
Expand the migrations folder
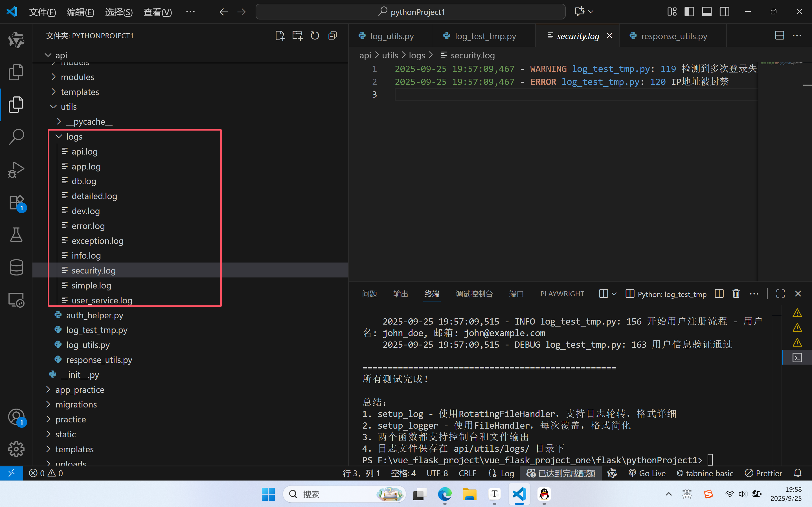pyautogui.click(x=76, y=404)
